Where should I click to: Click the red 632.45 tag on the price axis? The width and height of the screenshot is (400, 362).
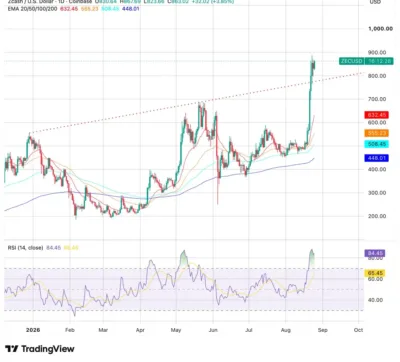click(x=377, y=115)
